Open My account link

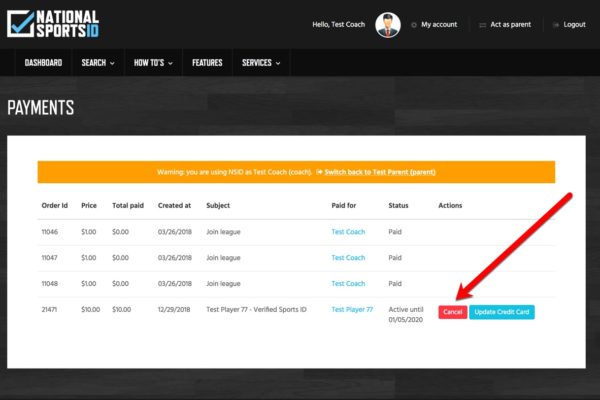439,24
